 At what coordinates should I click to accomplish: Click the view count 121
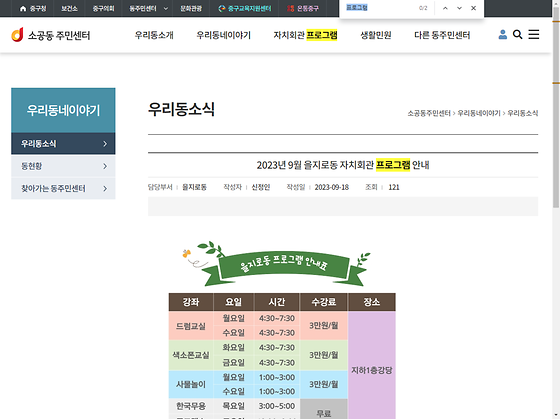394,187
